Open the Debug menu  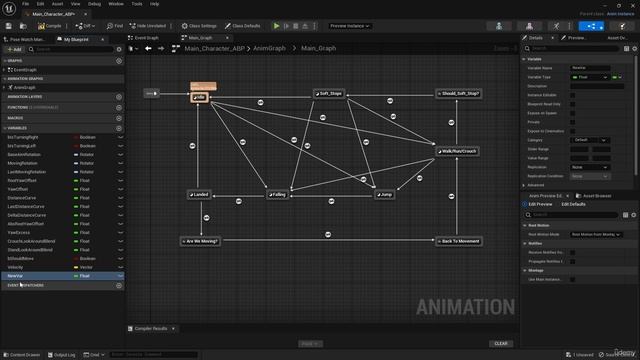point(94,4)
